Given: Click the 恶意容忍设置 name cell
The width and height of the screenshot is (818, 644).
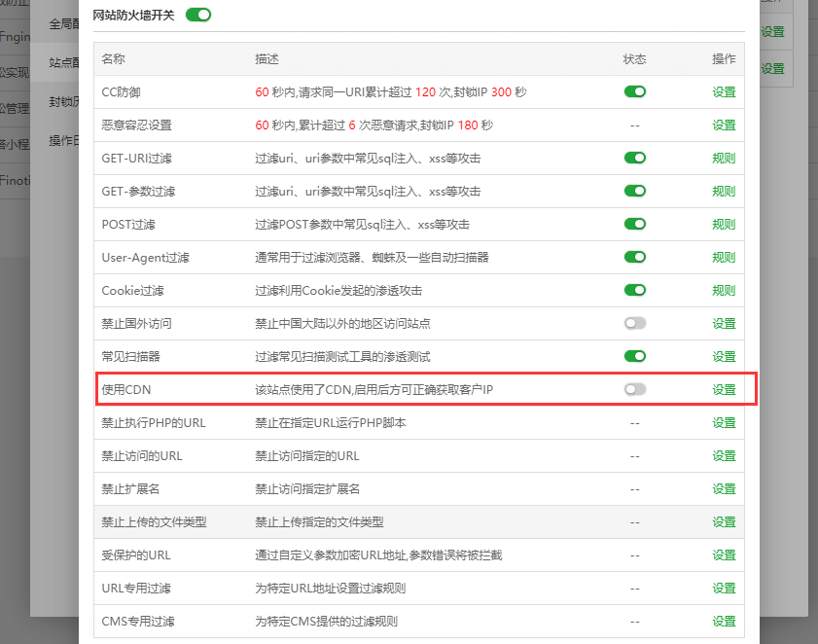Looking at the screenshot, I should pyautogui.click(x=137, y=125).
